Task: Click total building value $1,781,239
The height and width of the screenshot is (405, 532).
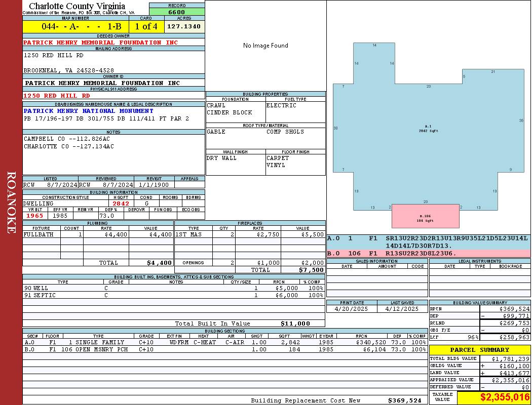Action: (x=511, y=359)
